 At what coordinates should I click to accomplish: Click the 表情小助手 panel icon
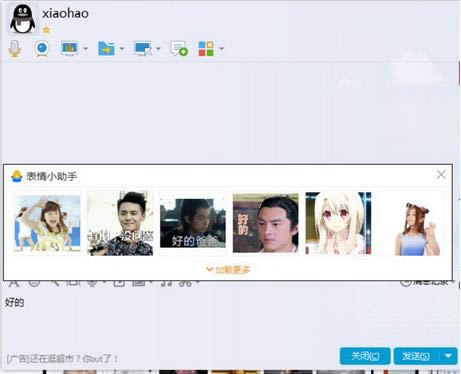[x=17, y=176]
